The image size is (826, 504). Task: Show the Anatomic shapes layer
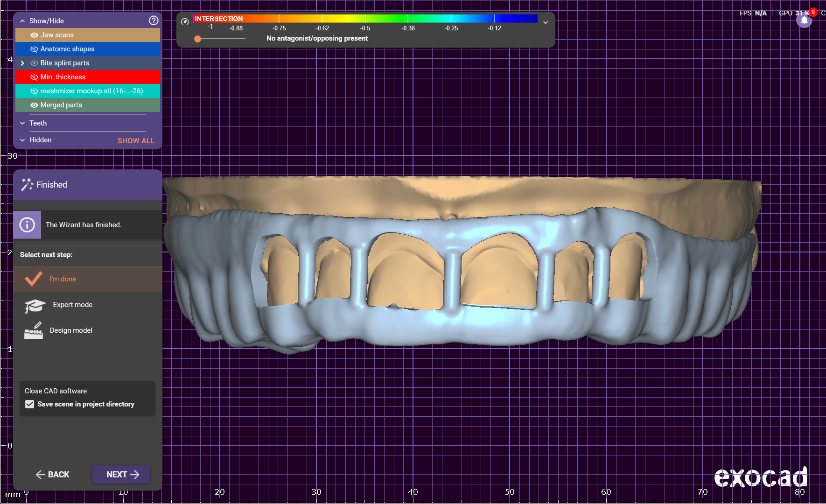point(34,49)
